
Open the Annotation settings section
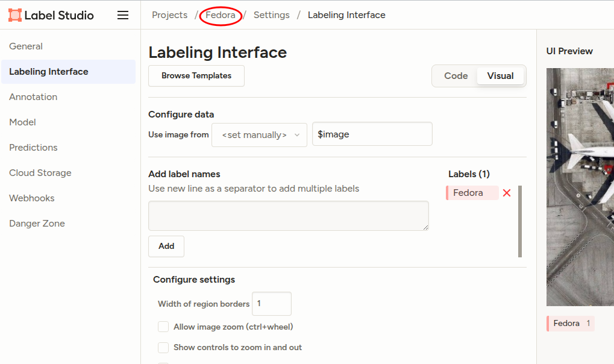[x=33, y=97]
